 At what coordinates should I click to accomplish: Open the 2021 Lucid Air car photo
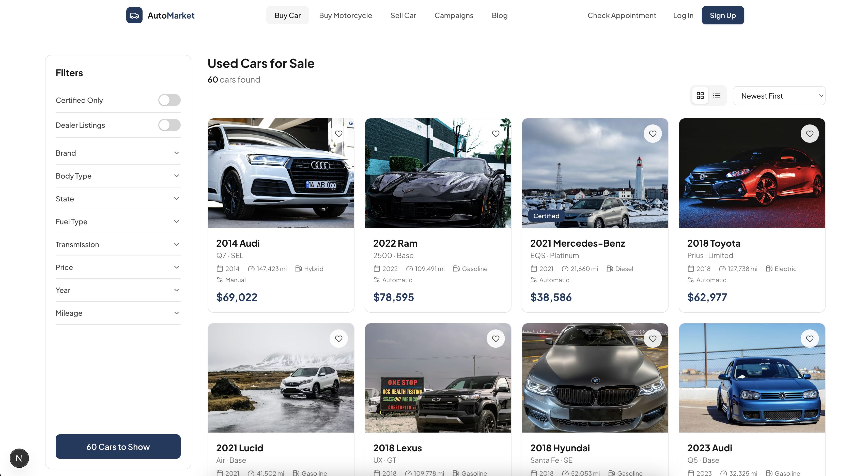tap(281, 378)
